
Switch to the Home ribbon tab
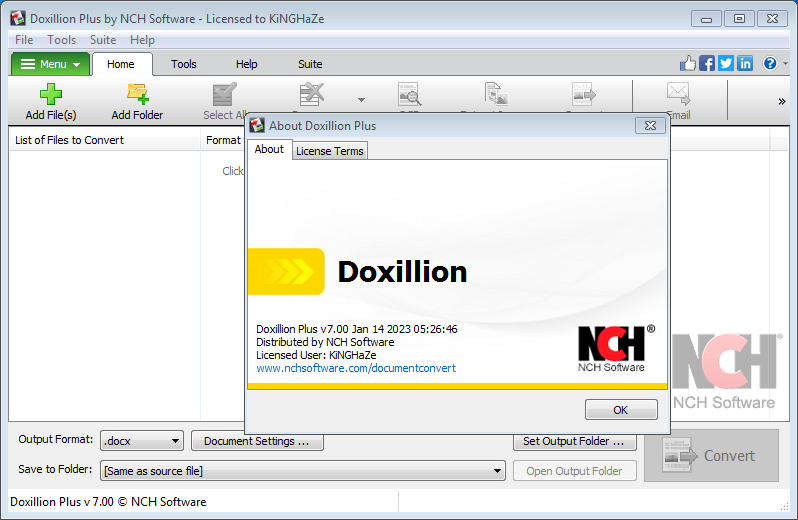121,64
